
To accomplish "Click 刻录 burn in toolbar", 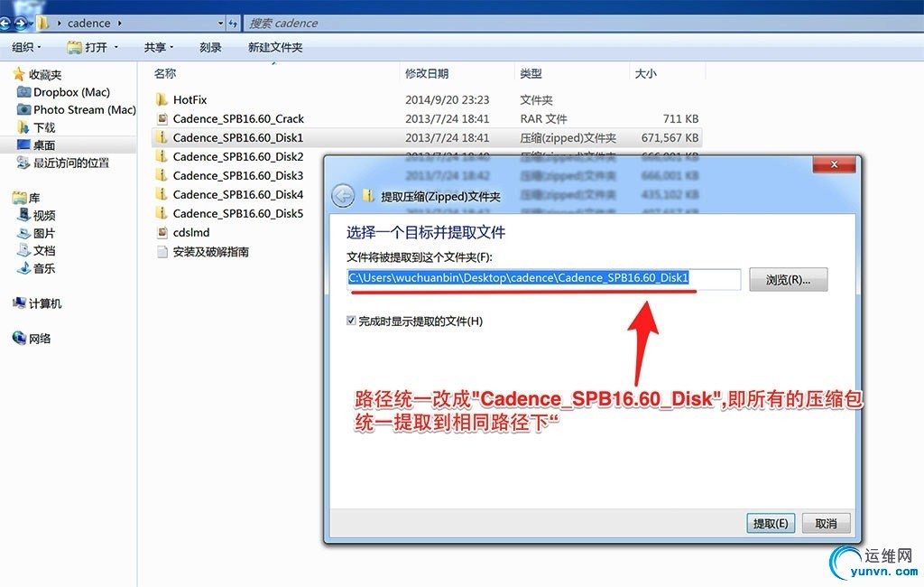I will coord(210,47).
